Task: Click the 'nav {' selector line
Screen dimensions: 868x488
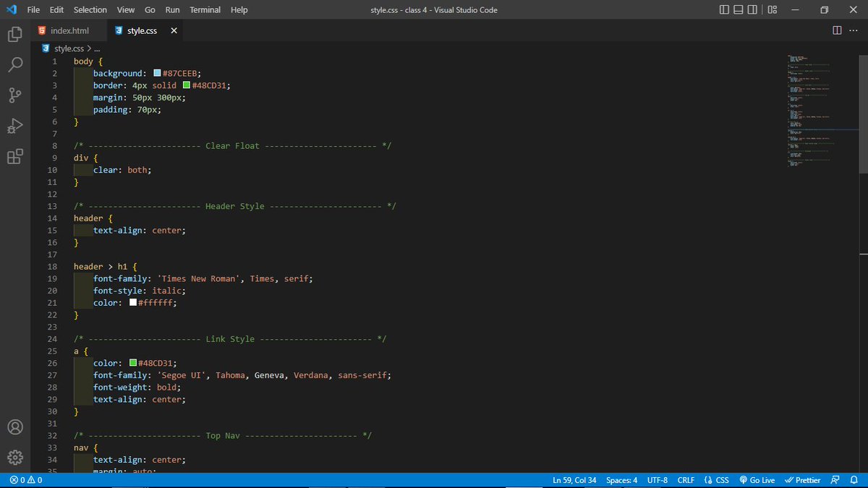Action: 86,448
